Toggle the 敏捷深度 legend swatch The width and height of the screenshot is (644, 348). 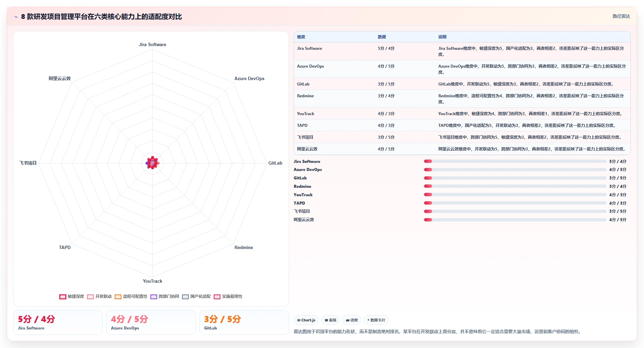[63, 297]
